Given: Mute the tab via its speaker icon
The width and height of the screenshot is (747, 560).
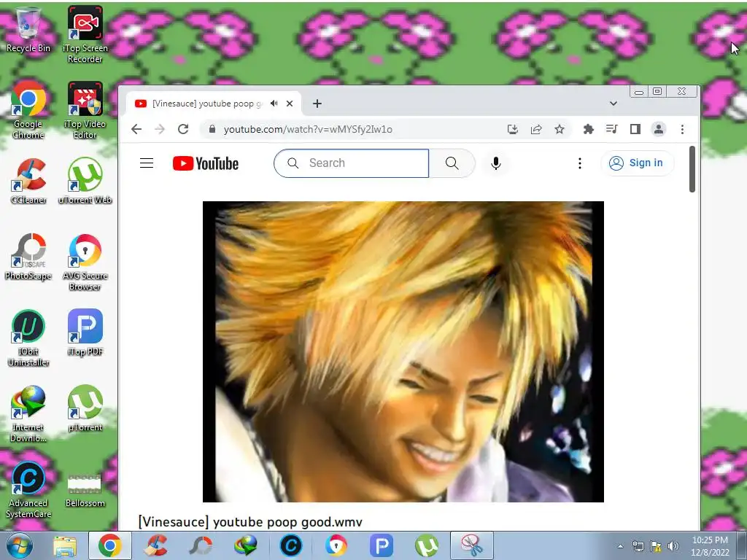Looking at the screenshot, I should 274,104.
